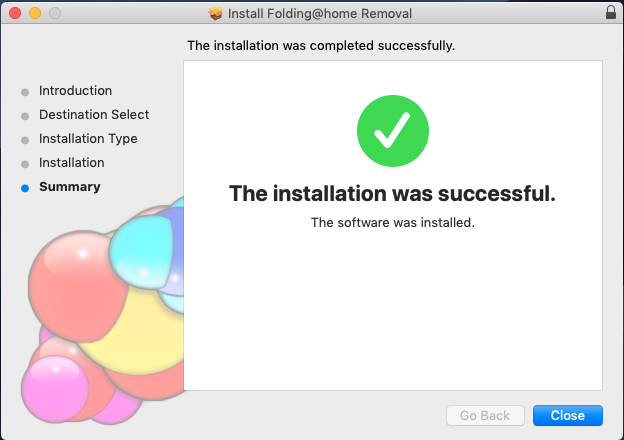Click the "Install Folding@home Removal" window title

click(x=320, y=14)
